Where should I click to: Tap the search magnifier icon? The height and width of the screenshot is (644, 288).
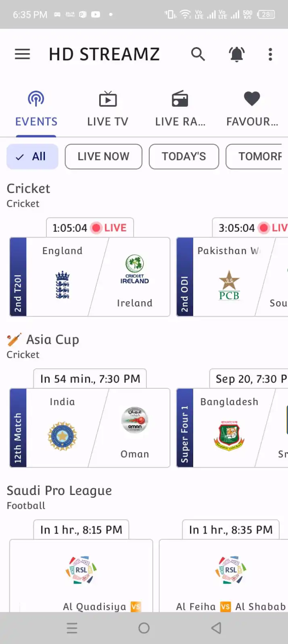198,54
